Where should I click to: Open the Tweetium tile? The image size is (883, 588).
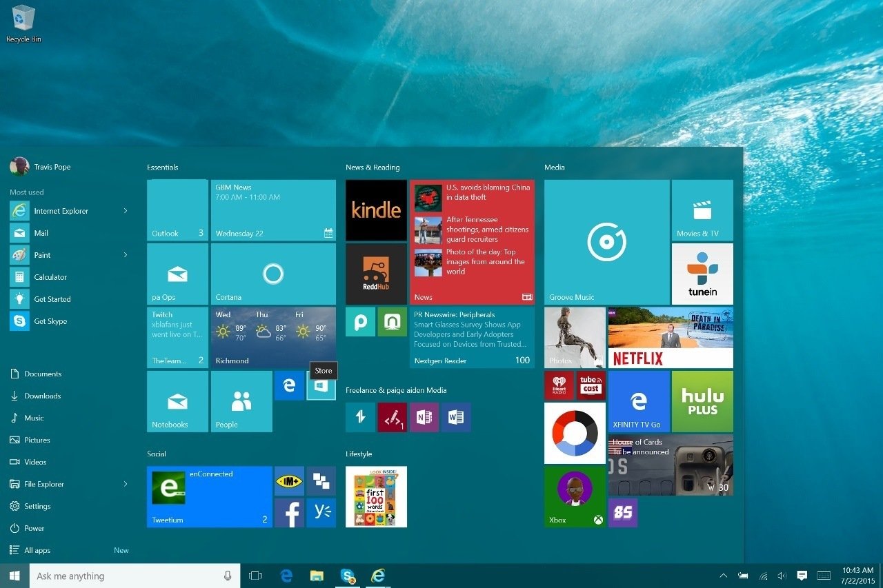(209, 496)
